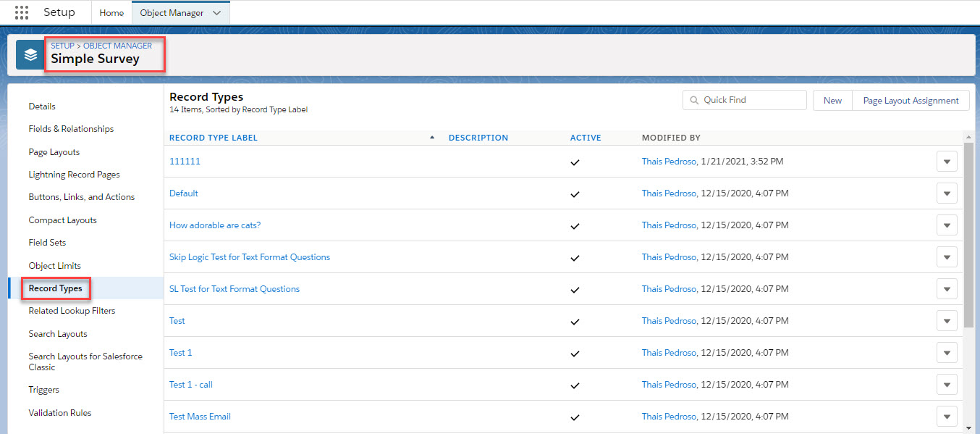Viewport: 980px width, 434px height.
Task: Open Triggers section
Action: click(x=44, y=390)
